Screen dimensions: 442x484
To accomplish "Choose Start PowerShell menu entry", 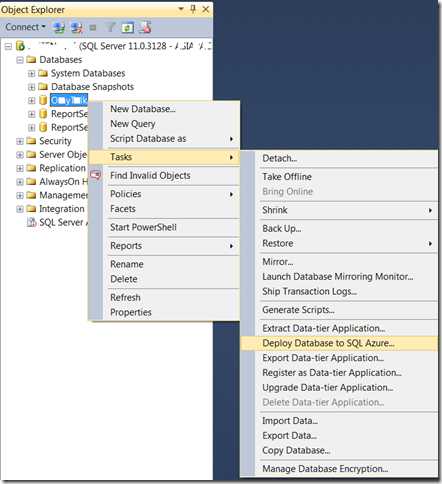I will click(x=165, y=227).
